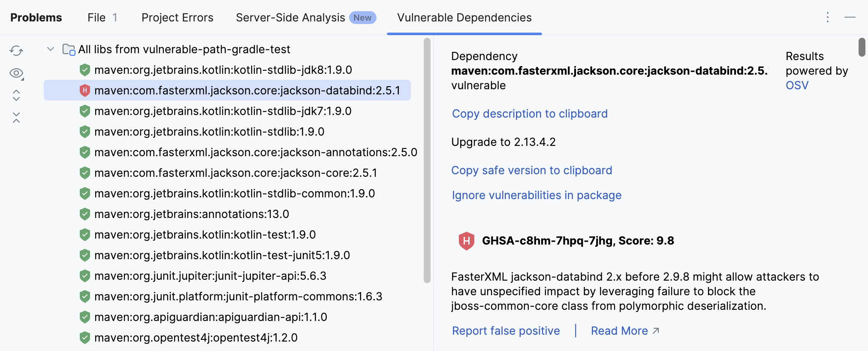The width and height of the screenshot is (868, 351).
Task: Click the details pane vertical scrollbar thumb
Action: point(862,47)
